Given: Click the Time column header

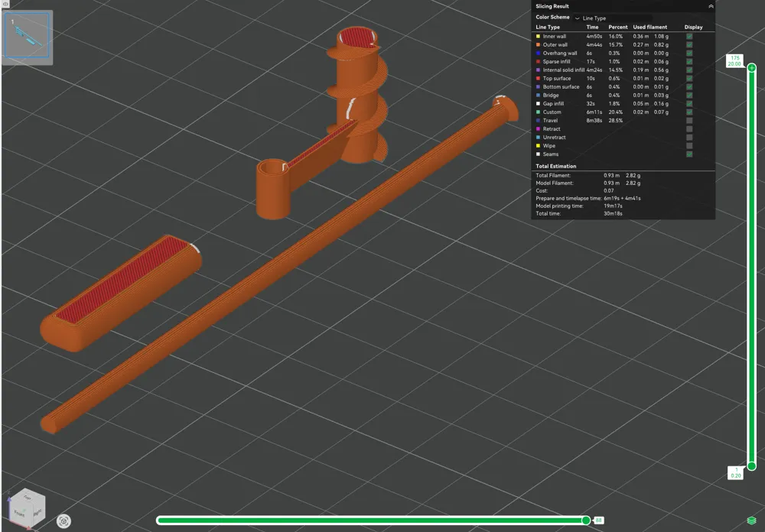Looking at the screenshot, I should [x=592, y=28].
